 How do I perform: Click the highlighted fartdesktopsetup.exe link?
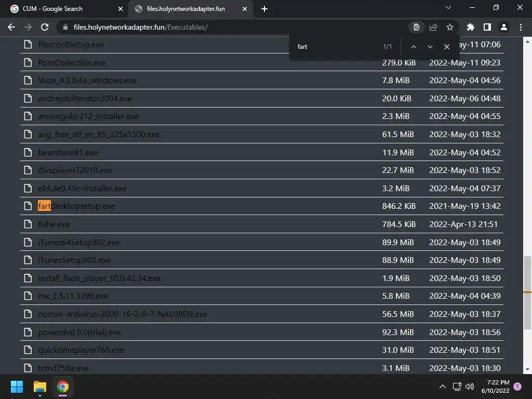[x=76, y=206]
